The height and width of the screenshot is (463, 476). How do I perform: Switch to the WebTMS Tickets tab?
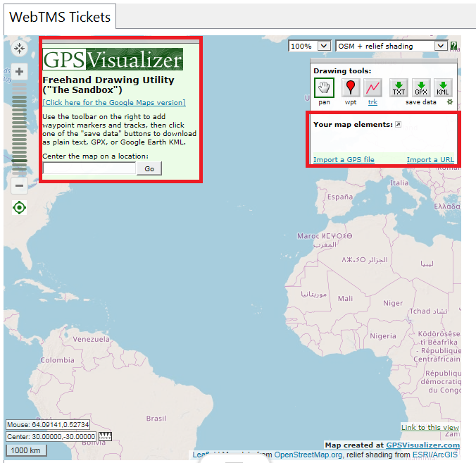tap(60, 17)
